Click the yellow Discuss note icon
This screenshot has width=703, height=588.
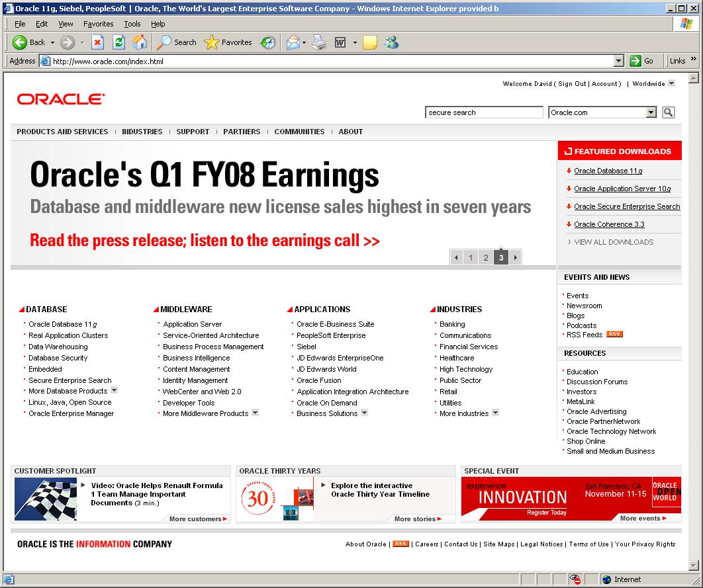coord(370,42)
